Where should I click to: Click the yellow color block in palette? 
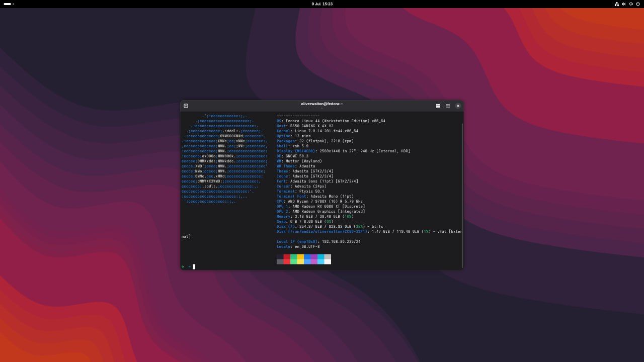click(300, 259)
